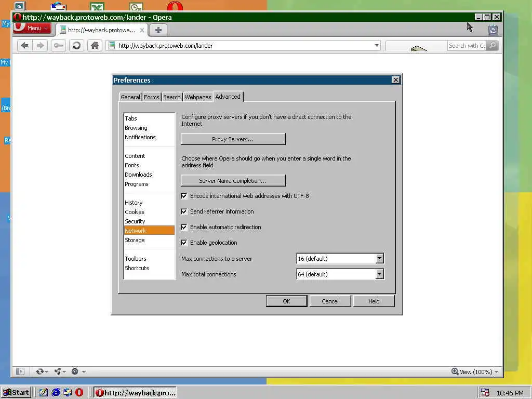Switch to the General tab
This screenshot has height=399, width=532.
coord(130,97)
